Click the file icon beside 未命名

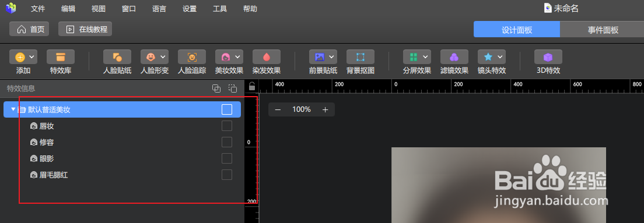pyautogui.click(x=548, y=8)
